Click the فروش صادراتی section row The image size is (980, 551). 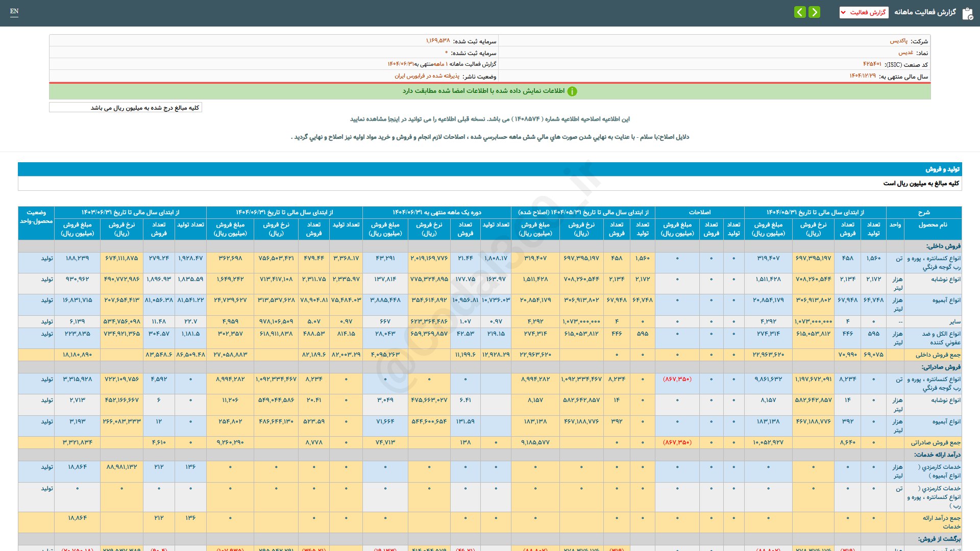coord(940,367)
